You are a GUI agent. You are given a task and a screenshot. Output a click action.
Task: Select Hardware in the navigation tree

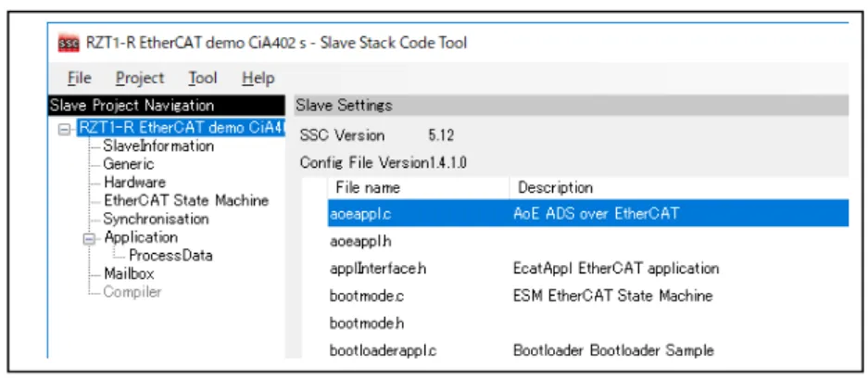click(x=134, y=183)
